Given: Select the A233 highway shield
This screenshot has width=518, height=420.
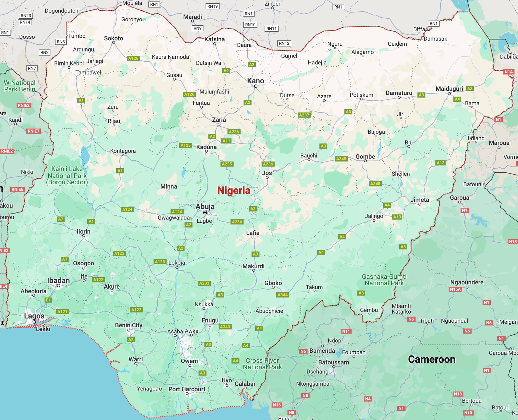Looking at the screenshot, I should pos(204,283).
